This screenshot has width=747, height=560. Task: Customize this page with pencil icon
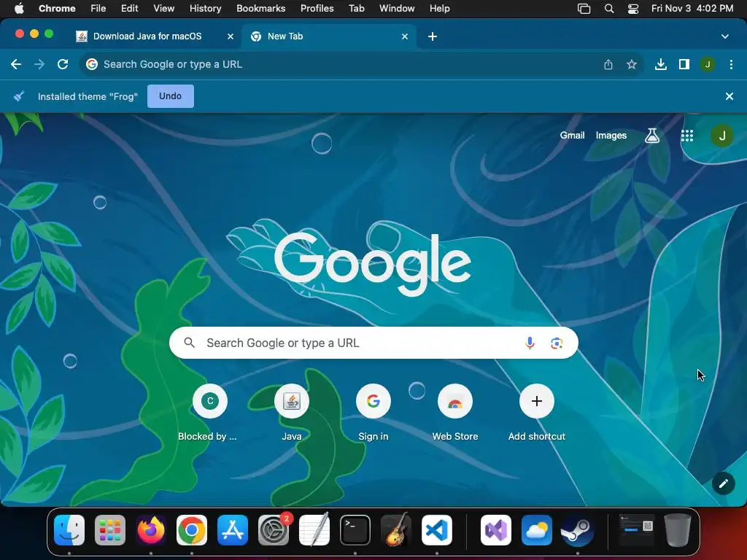tap(723, 484)
